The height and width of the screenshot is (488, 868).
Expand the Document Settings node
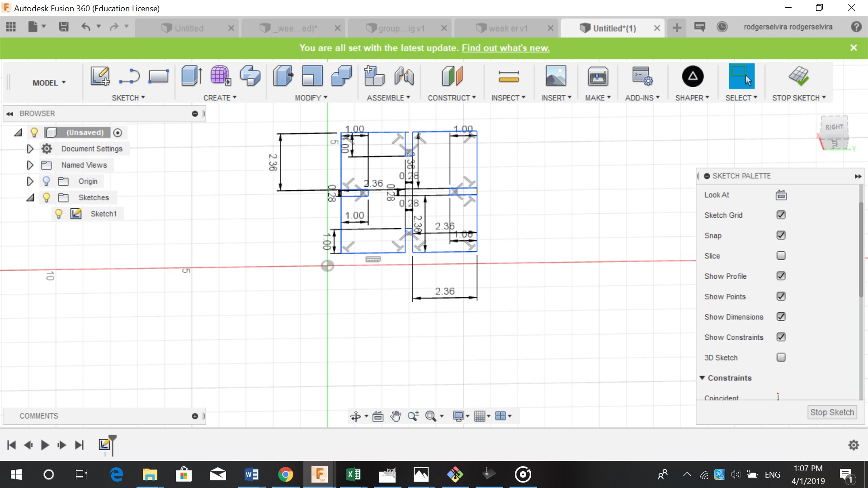(x=30, y=149)
